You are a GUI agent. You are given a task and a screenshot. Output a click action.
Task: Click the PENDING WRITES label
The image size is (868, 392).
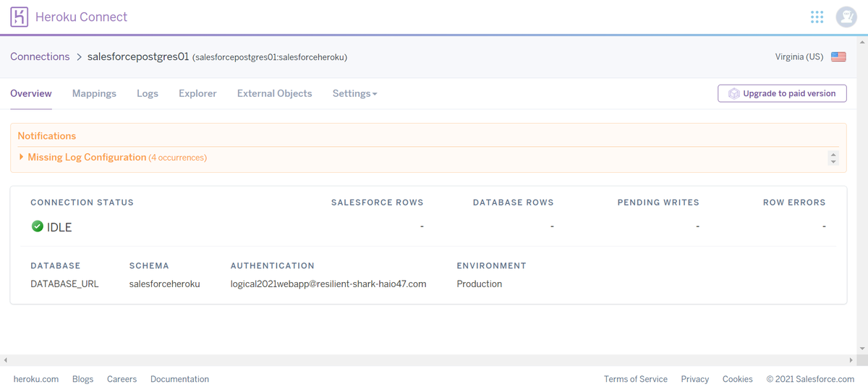tap(658, 203)
